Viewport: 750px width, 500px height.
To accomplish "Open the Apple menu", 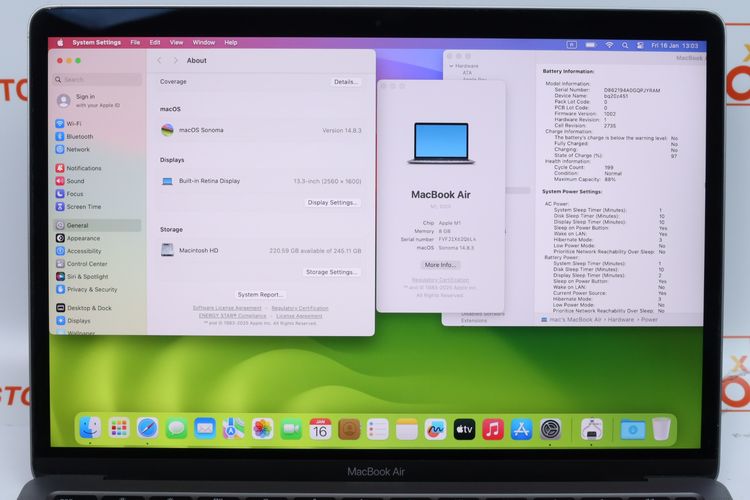I will click(60, 43).
